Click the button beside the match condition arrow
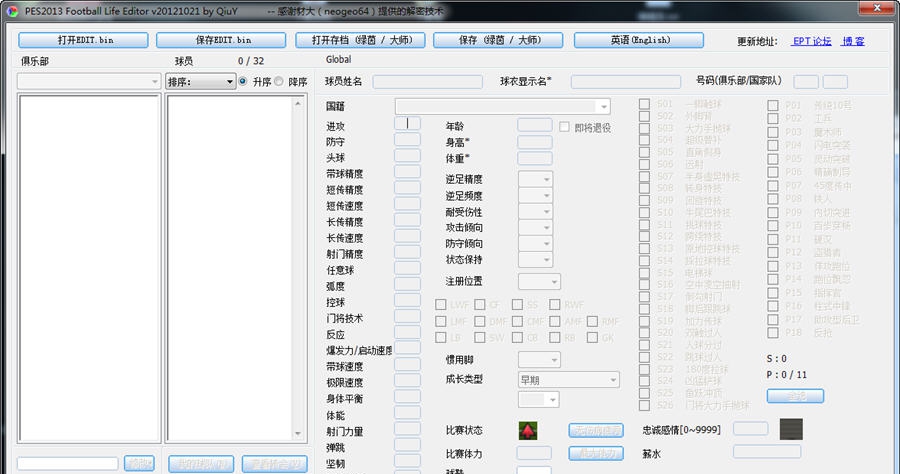The height and width of the screenshot is (474, 900). [596, 430]
